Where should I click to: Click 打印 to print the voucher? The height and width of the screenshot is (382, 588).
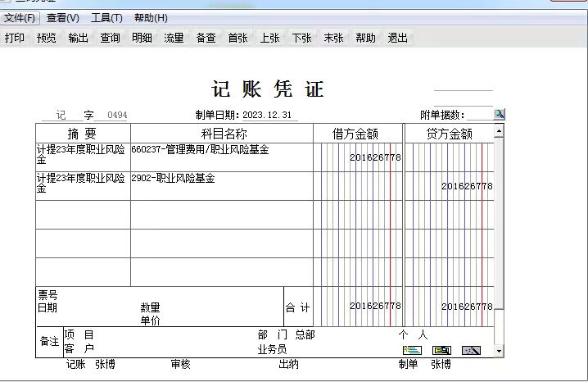click(x=15, y=38)
